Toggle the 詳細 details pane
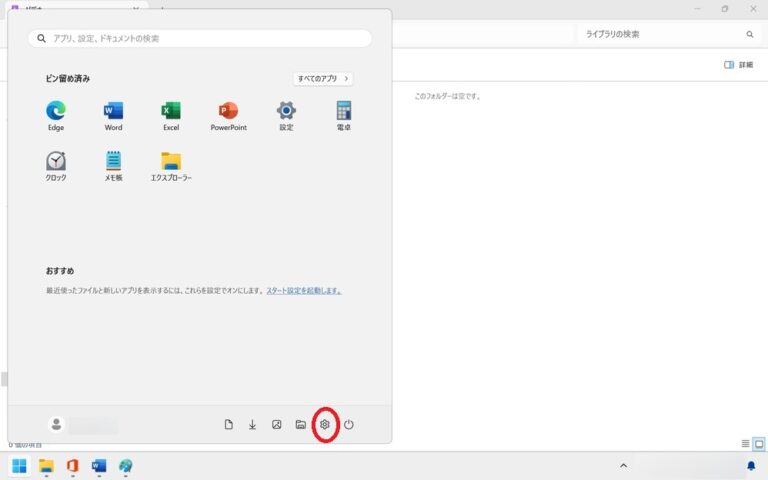 pyautogui.click(x=738, y=65)
